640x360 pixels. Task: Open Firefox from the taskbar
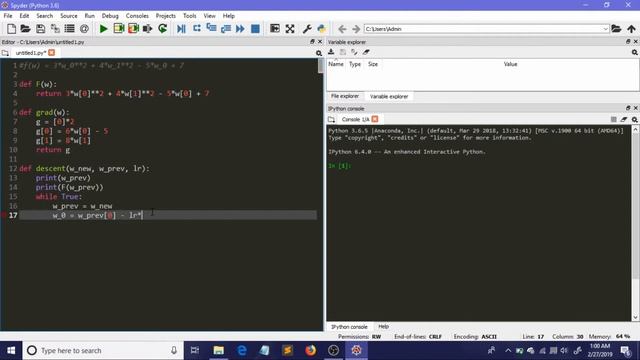(310, 350)
